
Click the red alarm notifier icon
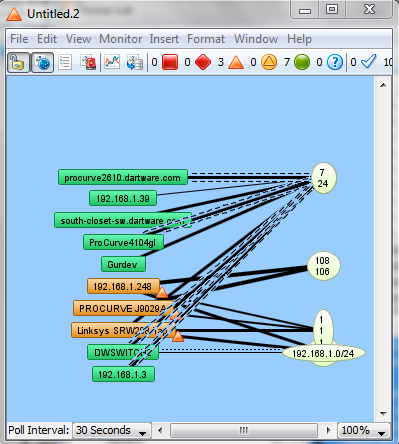click(x=89, y=62)
